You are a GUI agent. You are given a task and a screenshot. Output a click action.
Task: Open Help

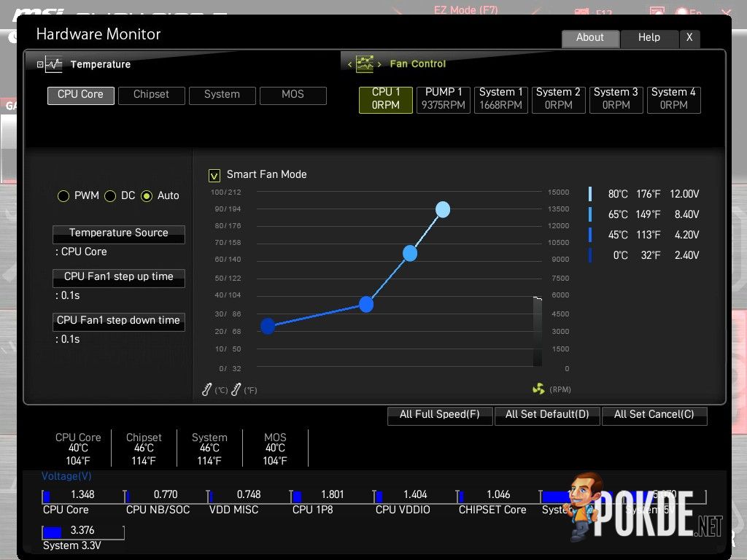pyautogui.click(x=649, y=38)
